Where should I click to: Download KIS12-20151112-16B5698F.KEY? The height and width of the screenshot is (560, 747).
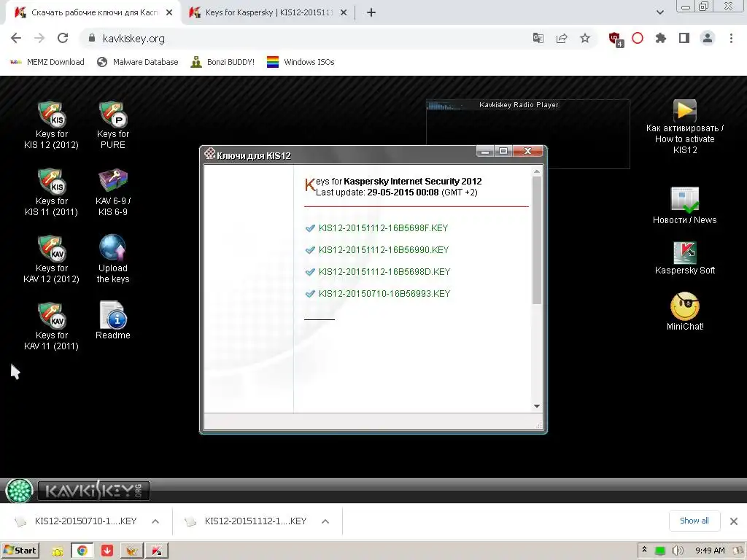click(x=383, y=228)
